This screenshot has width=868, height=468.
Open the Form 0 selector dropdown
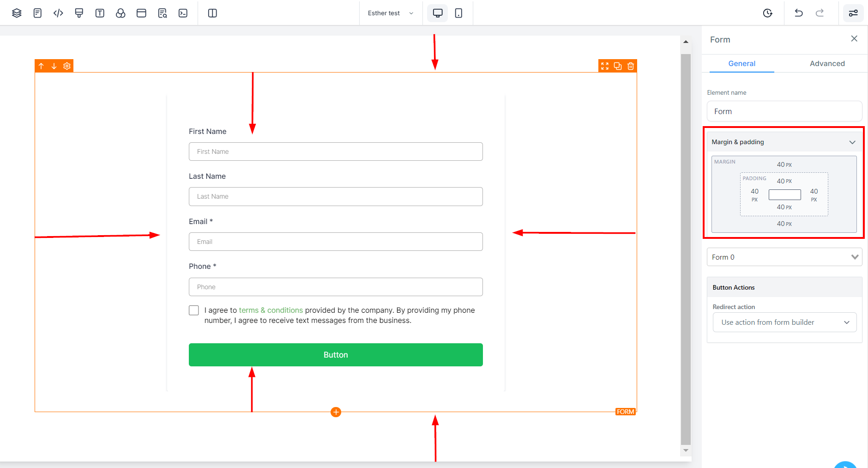784,257
